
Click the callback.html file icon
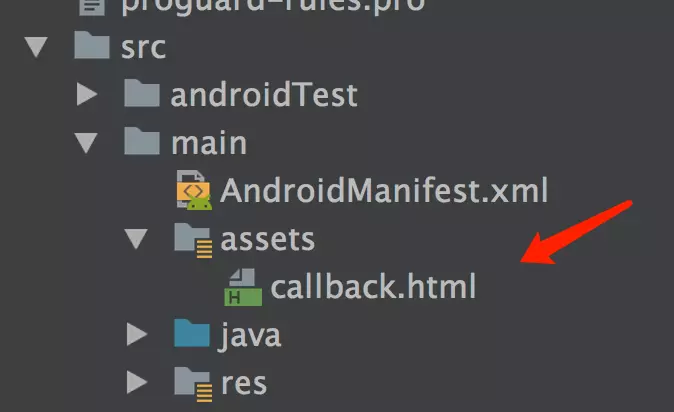243,287
